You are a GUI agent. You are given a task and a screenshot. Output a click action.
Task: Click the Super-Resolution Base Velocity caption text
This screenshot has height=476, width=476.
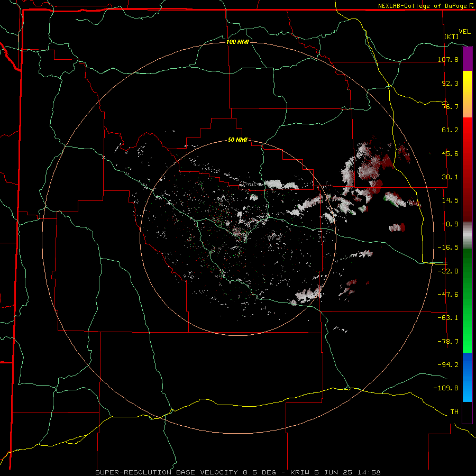point(237,472)
